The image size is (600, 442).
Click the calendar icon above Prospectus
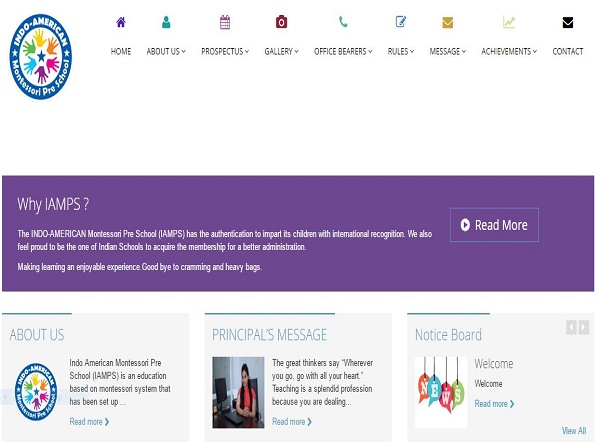(225, 22)
